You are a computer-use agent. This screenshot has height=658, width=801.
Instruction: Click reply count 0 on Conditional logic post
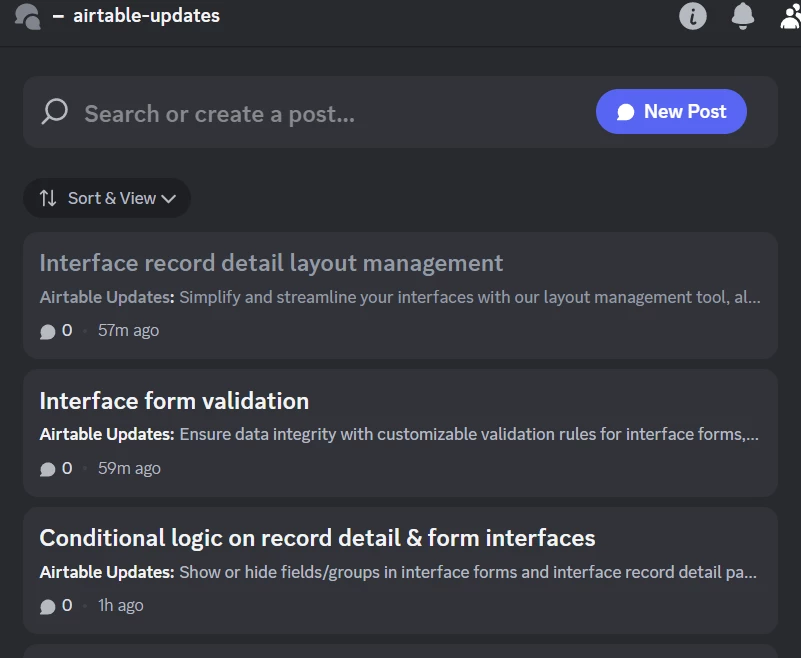(67, 605)
